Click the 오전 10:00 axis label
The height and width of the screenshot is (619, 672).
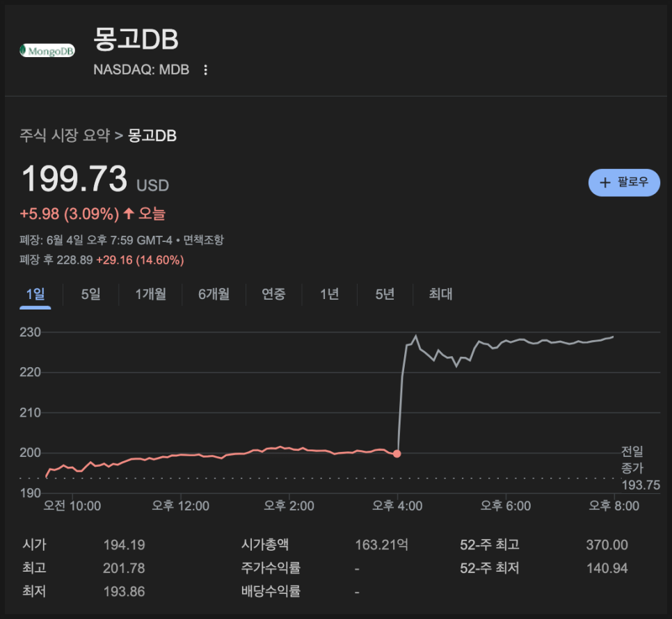[72, 506]
